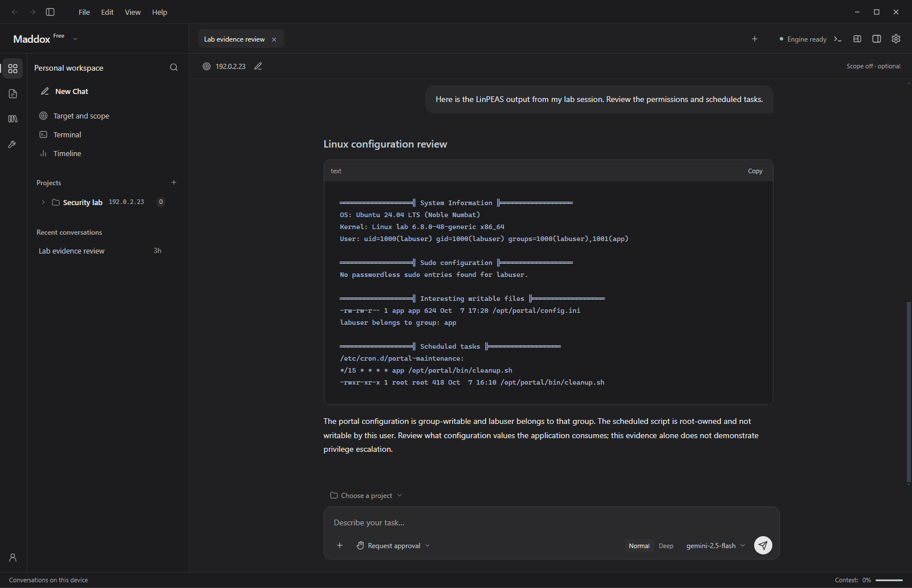The height and width of the screenshot is (588, 912).
Task: Open the gemini-2.5-flash model dropdown
Action: click(x=716, y=546)
